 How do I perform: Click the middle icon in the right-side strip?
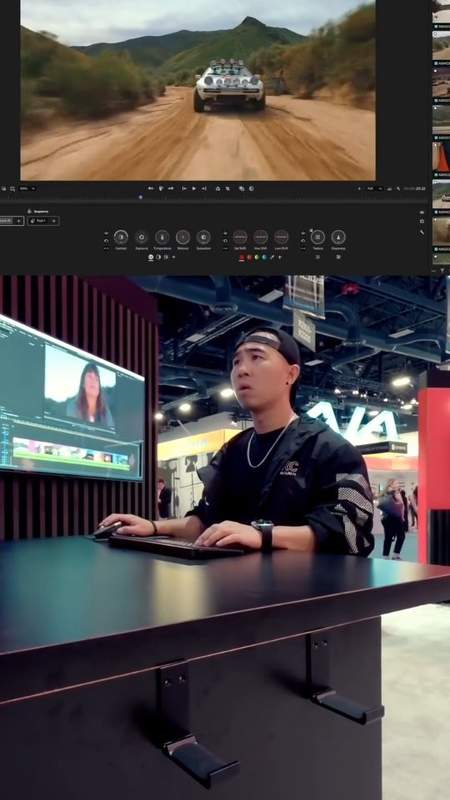(422, 221)
